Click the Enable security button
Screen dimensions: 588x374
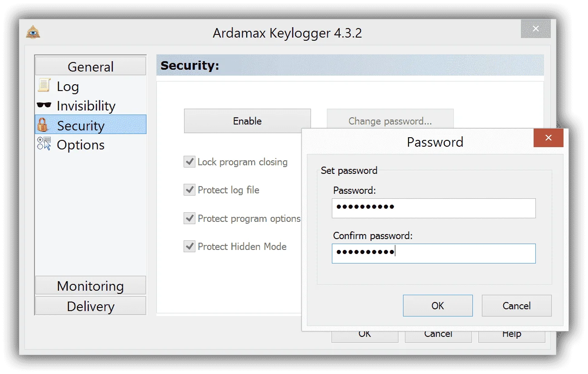(x=247, y=121)
